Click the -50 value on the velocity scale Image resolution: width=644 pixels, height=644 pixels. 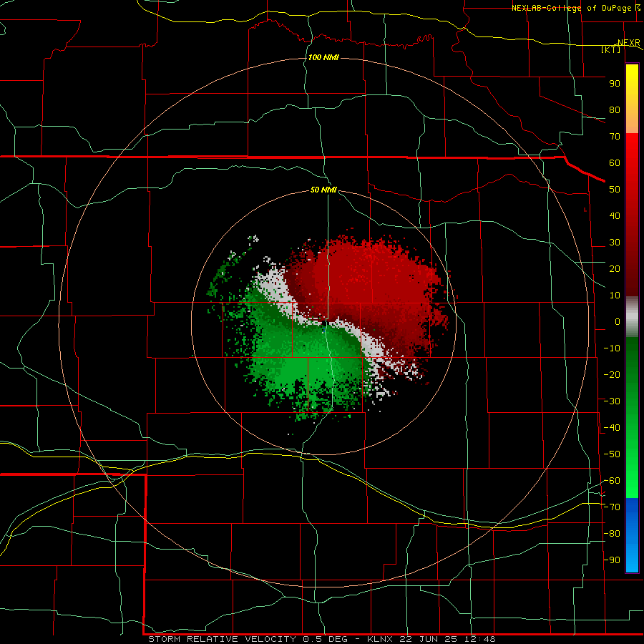click(x=612, y=454)
